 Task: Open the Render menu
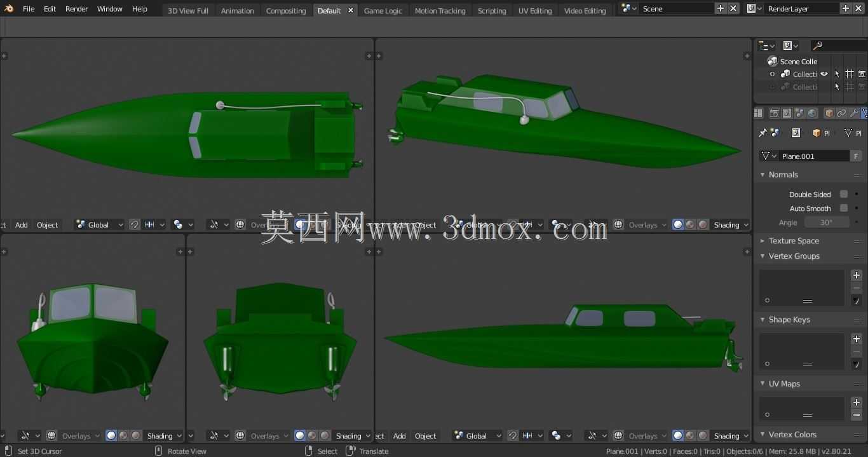coord(77,9)
